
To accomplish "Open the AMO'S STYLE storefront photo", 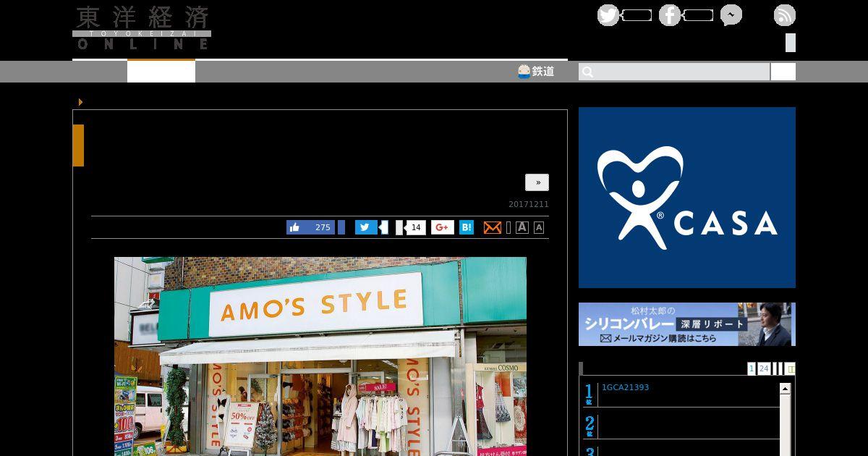I will [x=320, y=356].
